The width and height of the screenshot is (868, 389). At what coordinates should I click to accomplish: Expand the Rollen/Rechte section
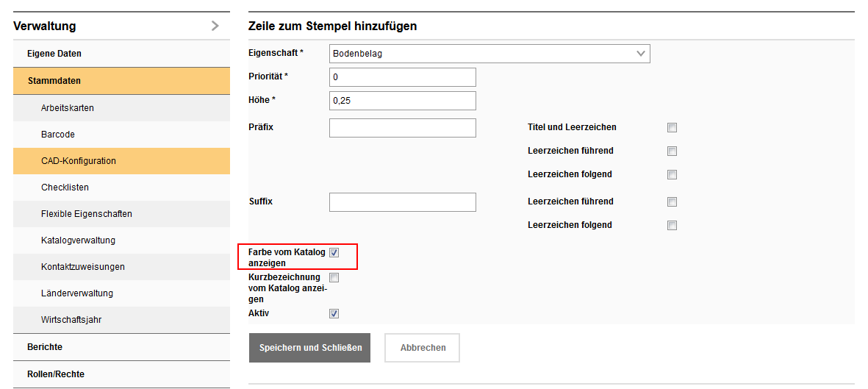pyautogui.click(x=56, y=374)
